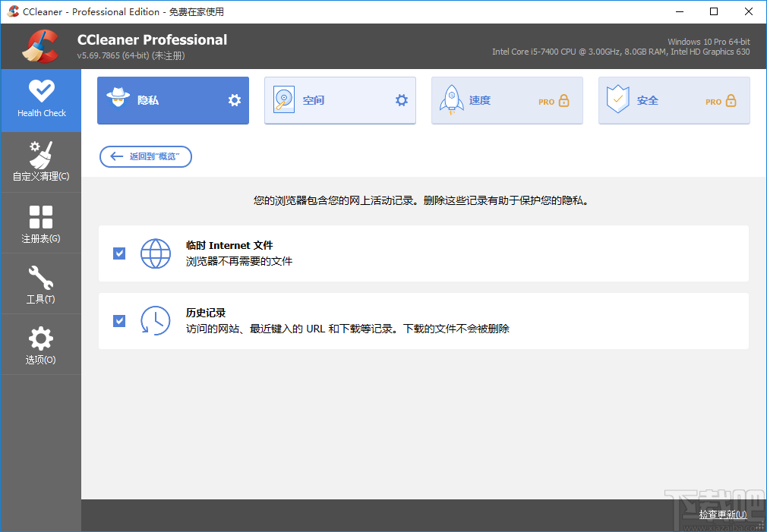
Task: Click the 安全 shield icon
Action: [619, 99]
